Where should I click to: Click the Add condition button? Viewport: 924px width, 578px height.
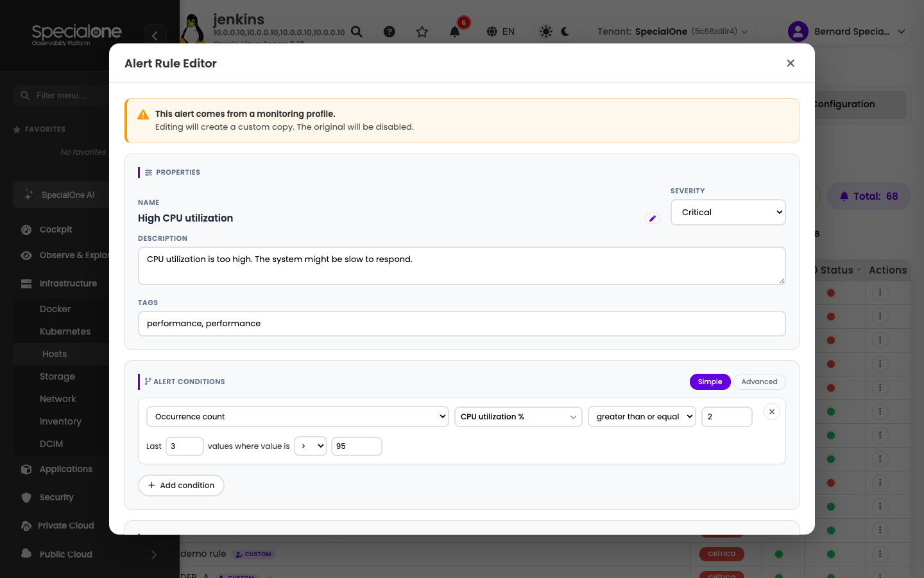coord(181,486)
